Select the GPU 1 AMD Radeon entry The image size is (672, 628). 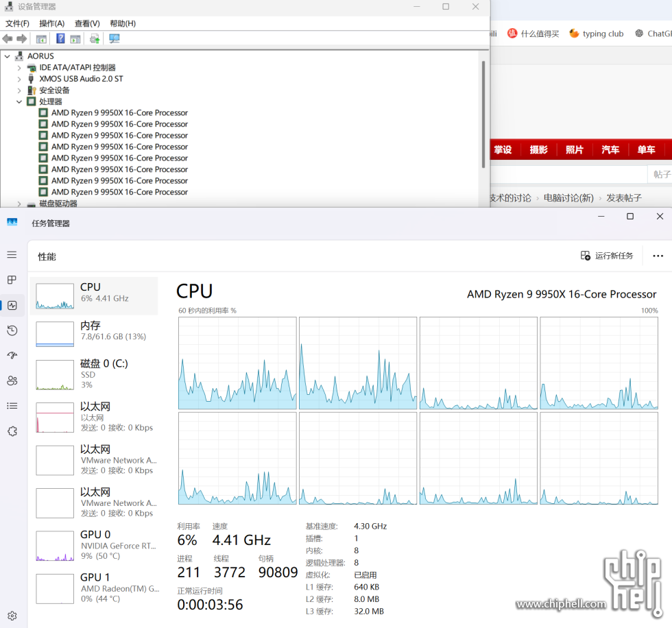pos(94,588)
